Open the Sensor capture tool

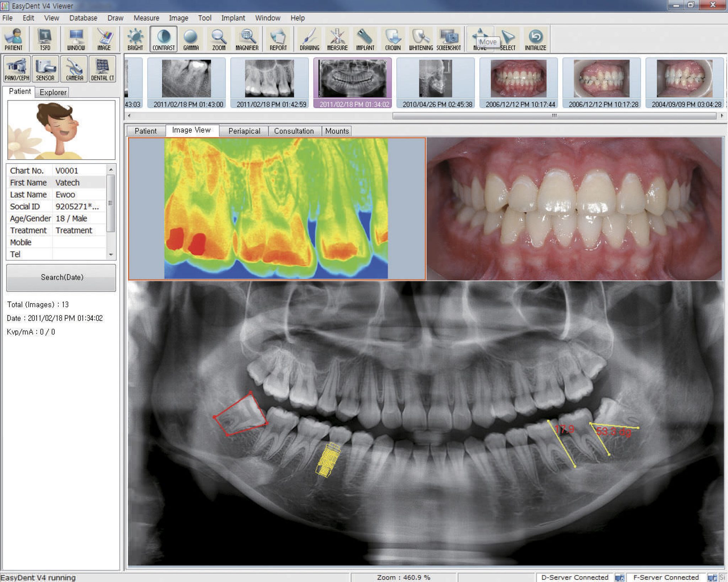pos(45,69)
